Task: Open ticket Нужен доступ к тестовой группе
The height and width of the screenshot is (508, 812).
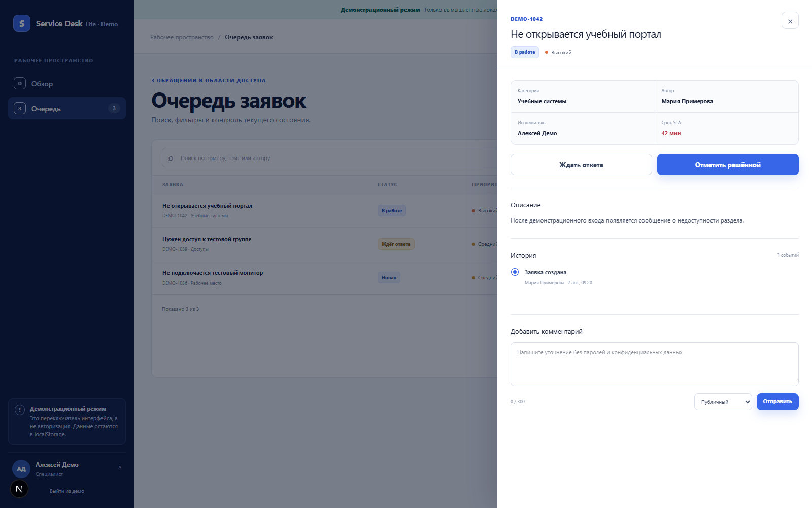Action: click(325, 244)
